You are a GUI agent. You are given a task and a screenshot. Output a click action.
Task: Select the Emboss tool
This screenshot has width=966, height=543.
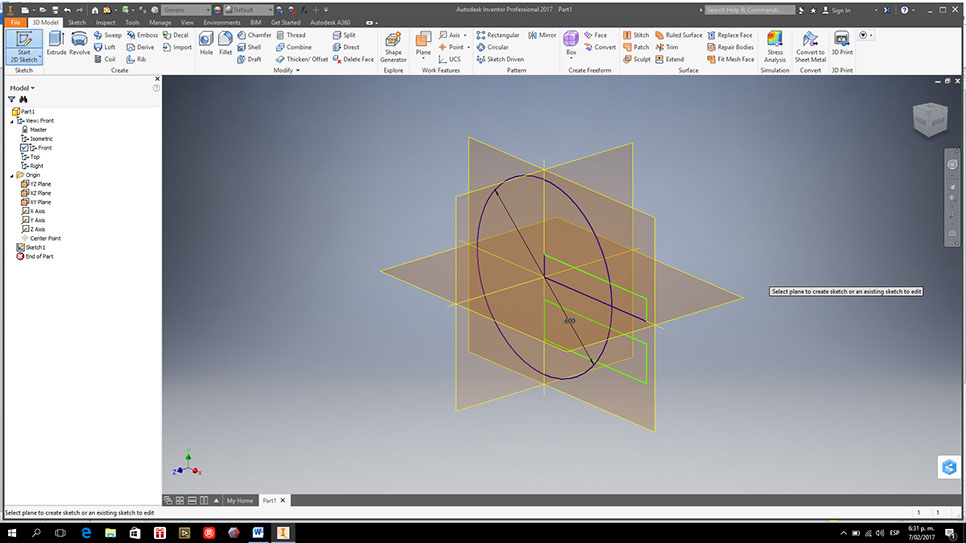[142, 35]
